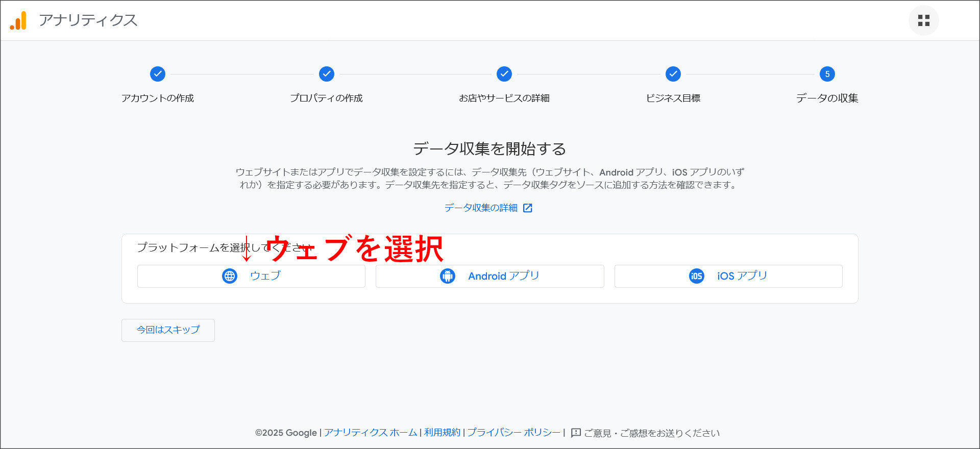Screen dimensions: 980x449
Task: Click ご意見・ご感想をお送りください feedback text
Action: [x=652, y=433]
